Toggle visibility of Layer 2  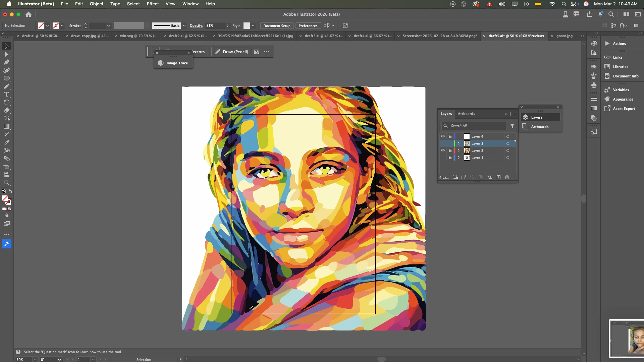point(443,150)
